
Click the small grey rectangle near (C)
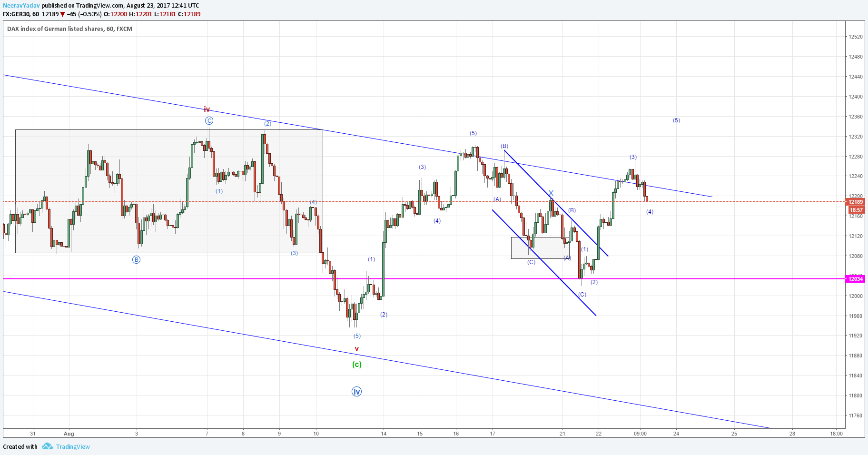540,248
